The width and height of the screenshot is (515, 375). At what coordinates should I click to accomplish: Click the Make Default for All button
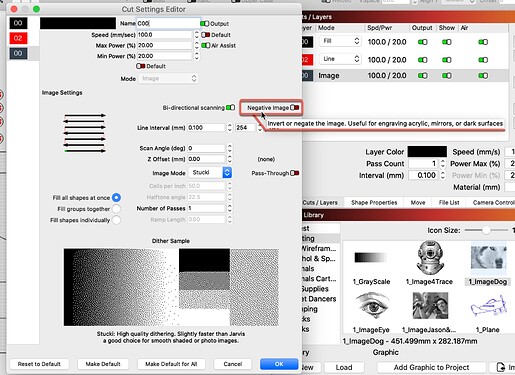pyautogui.click(x=171, y=364)
